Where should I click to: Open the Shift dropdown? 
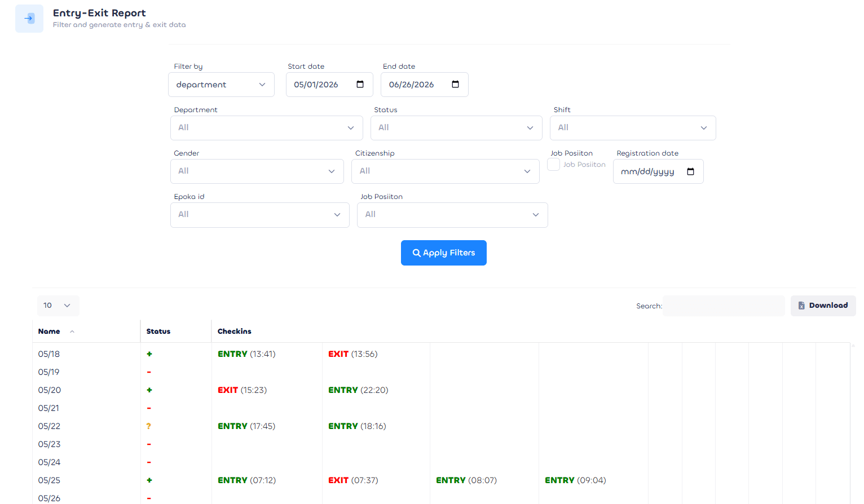[x=633, y=128]
